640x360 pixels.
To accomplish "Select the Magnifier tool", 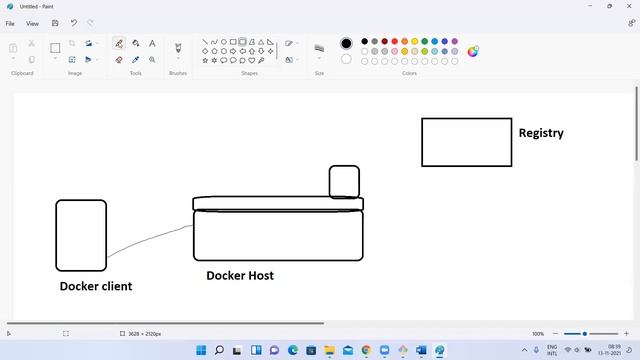I will coord(152,60).
